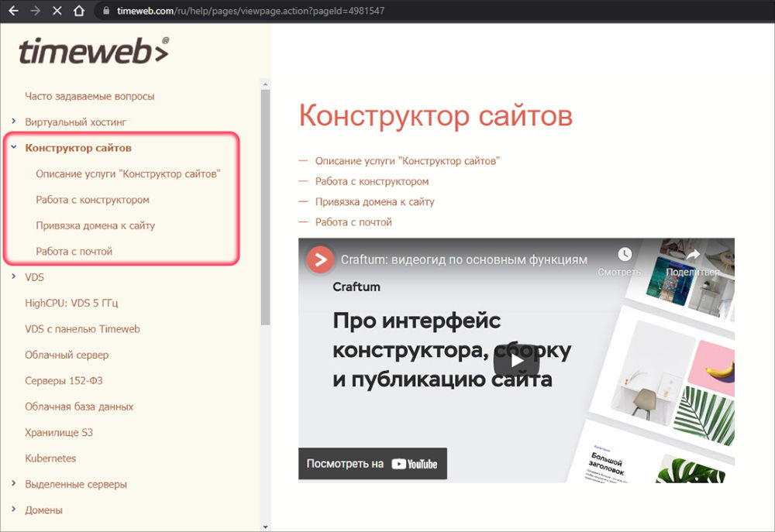Image resolution: width=775 pixels, height=532 pixels.
Task: Select 'Конструктор сайтов' sidebar heading
Action: click(78, 148)
